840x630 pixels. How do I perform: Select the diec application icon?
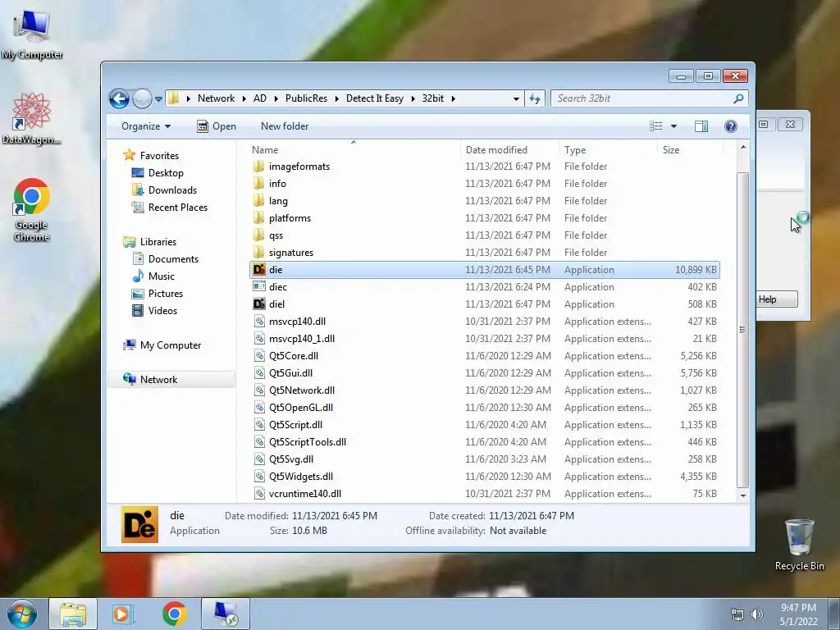pyautogui.click(x=259, y=286)
